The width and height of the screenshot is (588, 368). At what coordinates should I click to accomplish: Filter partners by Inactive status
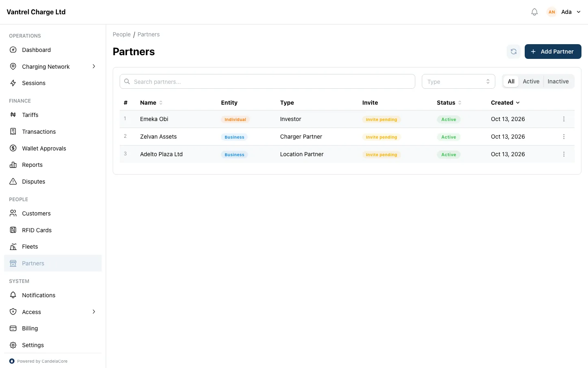click(x=558, y=81)
